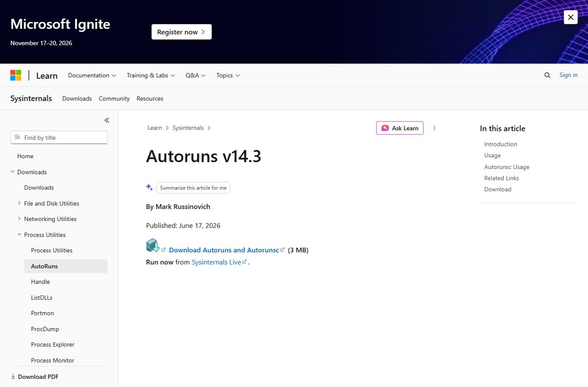This screenshot has height=387, width=588.
Task: Open Sysinternals Live link
Action: [220, 262]
